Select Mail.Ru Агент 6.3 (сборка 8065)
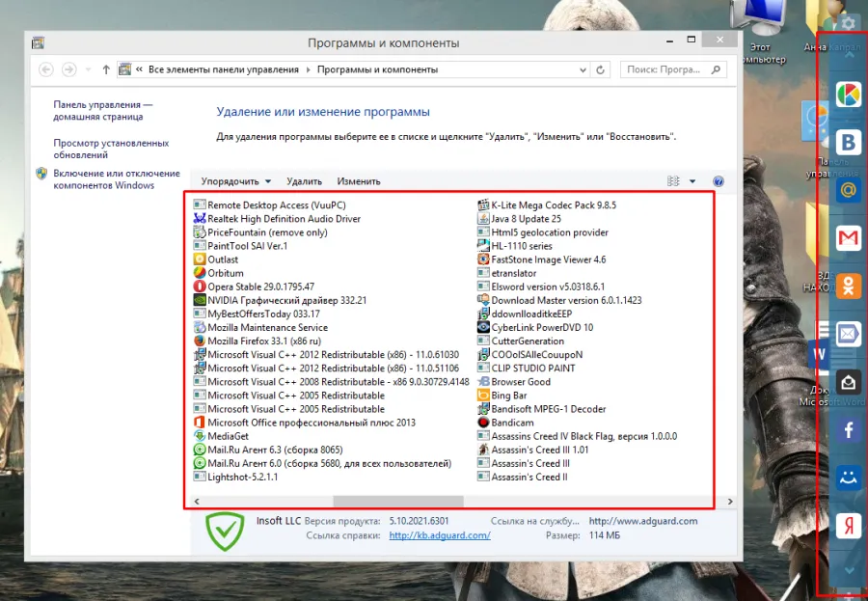This screenshot has height=601, width=868. click(268, 450)
